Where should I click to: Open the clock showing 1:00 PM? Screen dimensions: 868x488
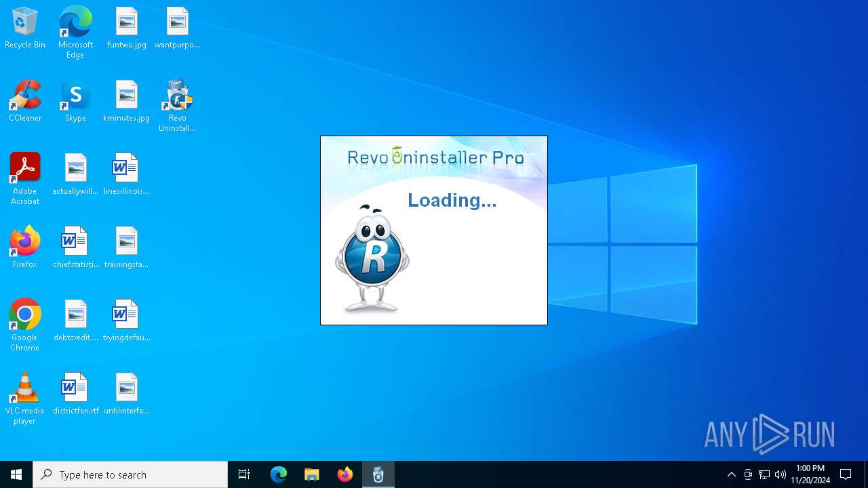[x=810, y=474]
